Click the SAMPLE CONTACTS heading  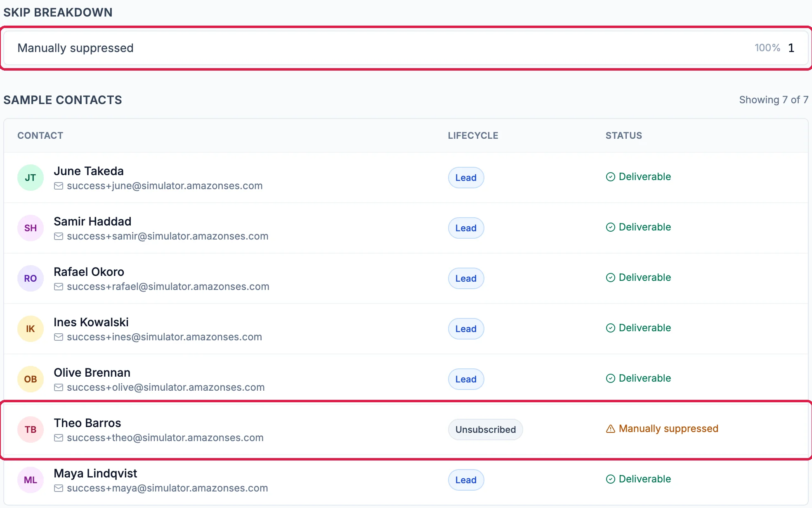pos(63,100)
